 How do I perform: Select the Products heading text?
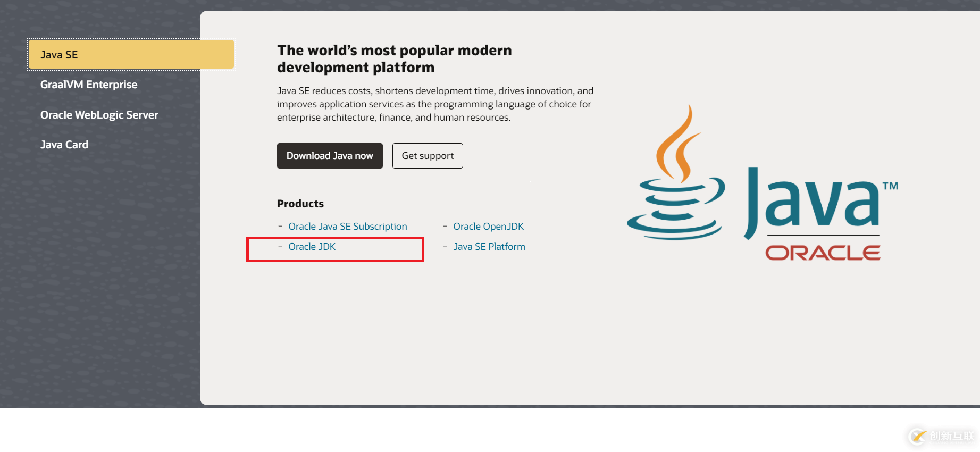(300, 204)
